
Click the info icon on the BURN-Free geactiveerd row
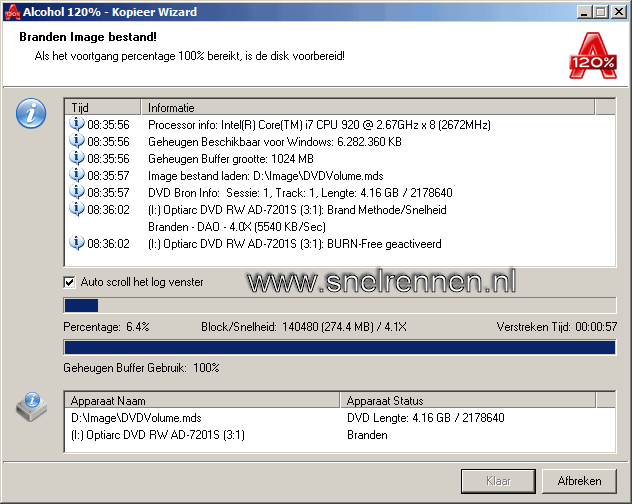(76, 243)
